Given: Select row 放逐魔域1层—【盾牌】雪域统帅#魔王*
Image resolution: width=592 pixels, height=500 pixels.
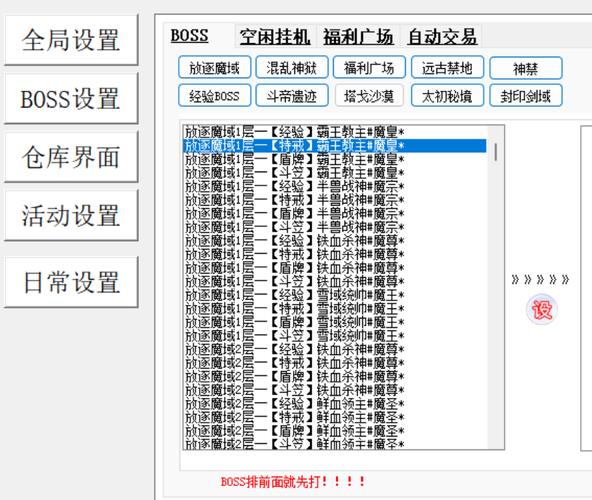Looking at the screenshot, I should [335, 323].
